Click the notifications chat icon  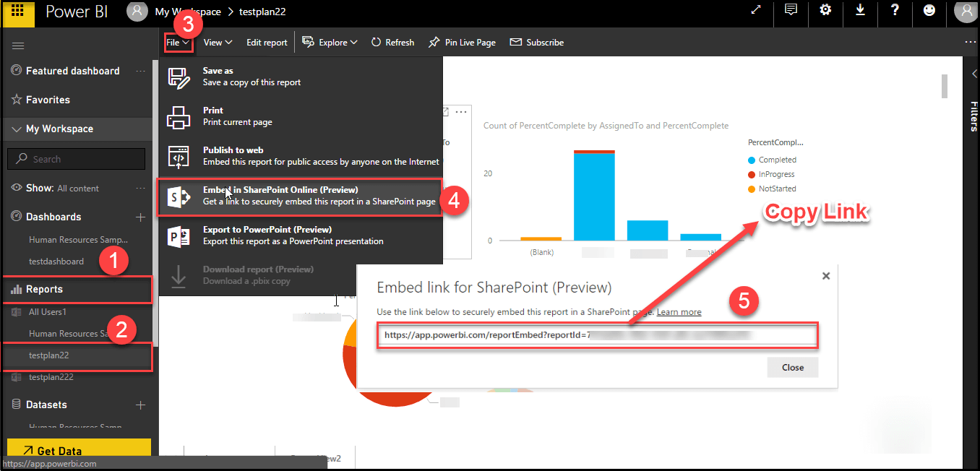[x=791, y=10]
